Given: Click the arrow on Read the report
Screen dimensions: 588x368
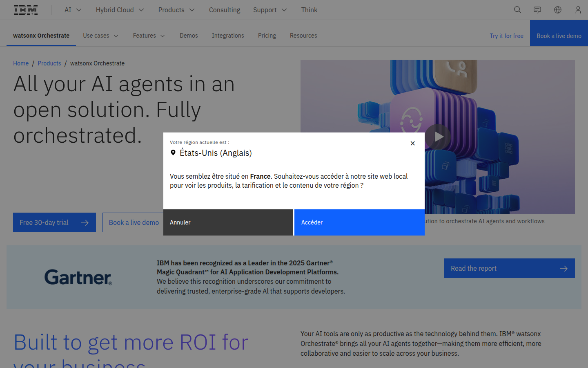Looking at the screenshot, I should 563,269.
